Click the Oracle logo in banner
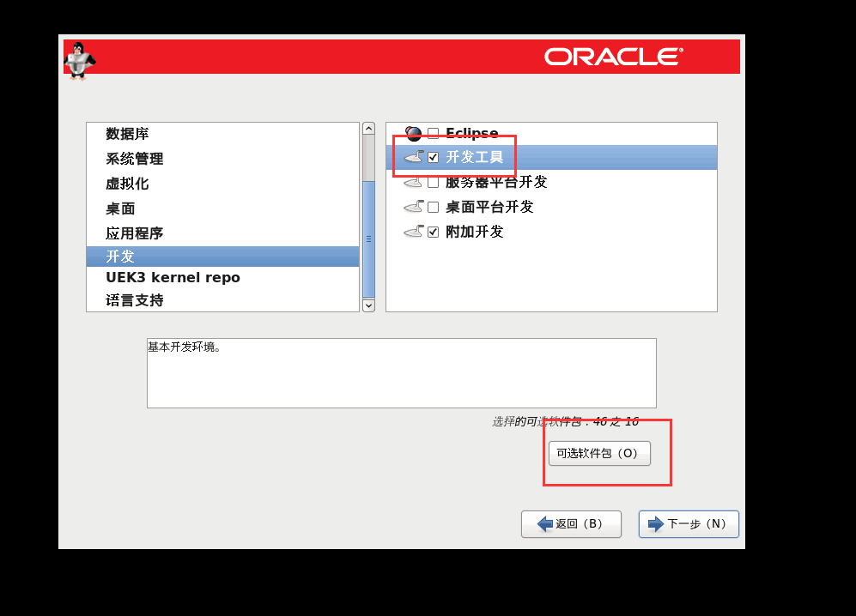The height and width of the screenshot is (616, 856). click(613, 57)
